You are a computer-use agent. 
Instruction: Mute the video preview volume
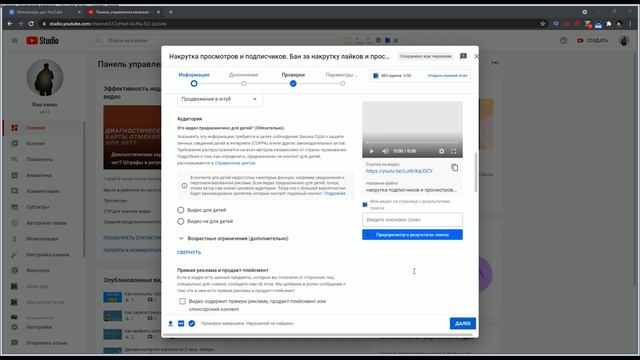[385, 151]
